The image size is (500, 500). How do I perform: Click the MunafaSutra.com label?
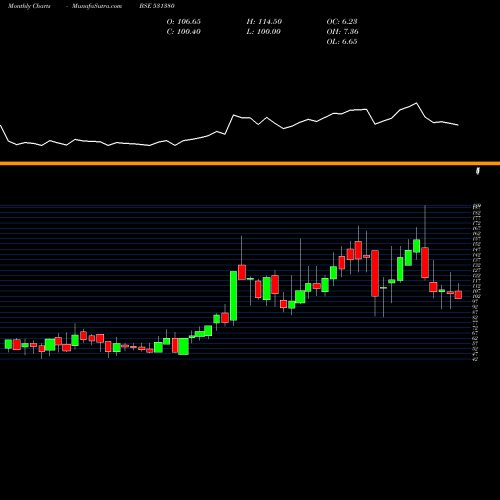[97, 6]
